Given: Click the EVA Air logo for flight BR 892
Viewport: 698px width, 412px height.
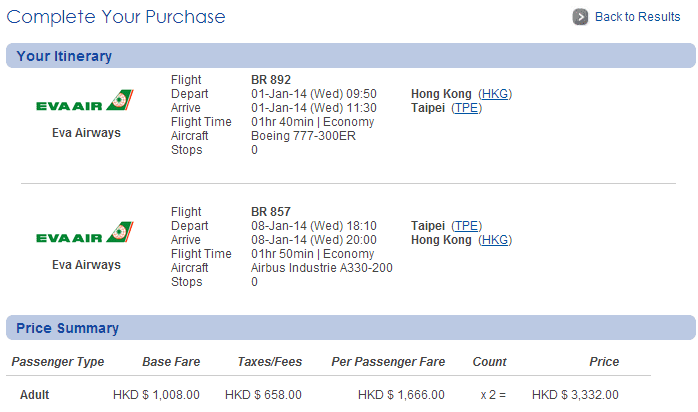Looking at the screenshot, I should coord(85,102).
